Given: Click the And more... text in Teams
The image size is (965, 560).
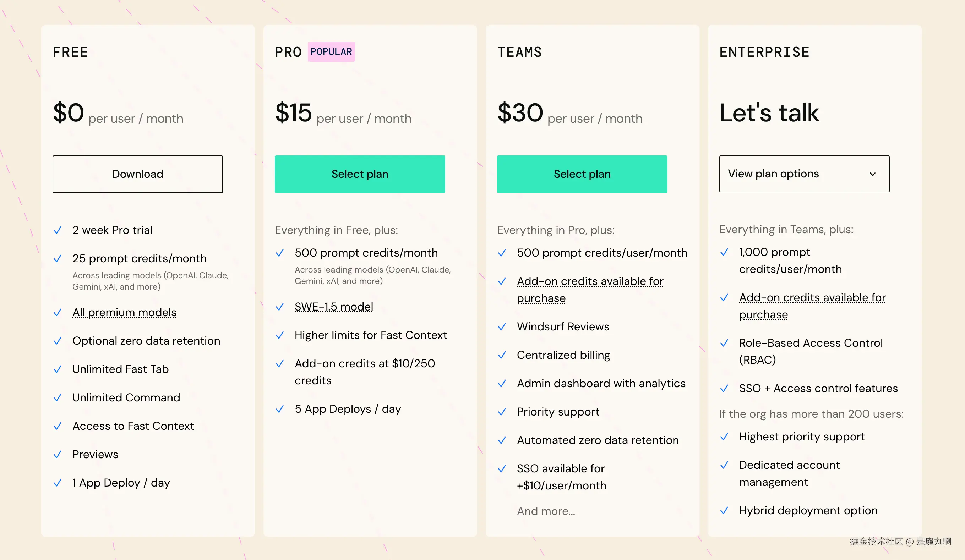Looking at the screenshot, I should pyautogui.click(x=546, y=511).
